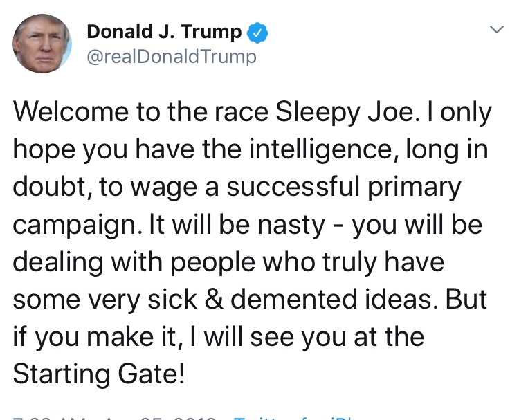Click "Starting Gate!" at the tweet's end
Image resolution: width=519 pixels, height=420 pixels.
click(x=99, y=376)
